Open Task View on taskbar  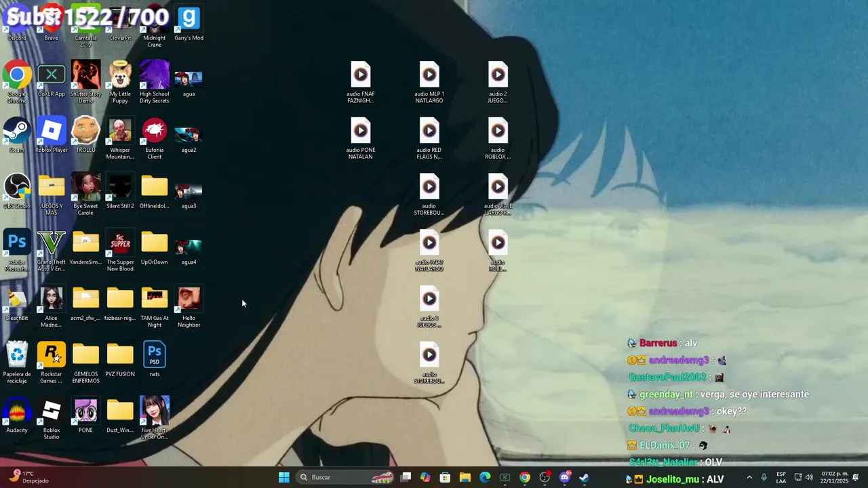[406, 477]
